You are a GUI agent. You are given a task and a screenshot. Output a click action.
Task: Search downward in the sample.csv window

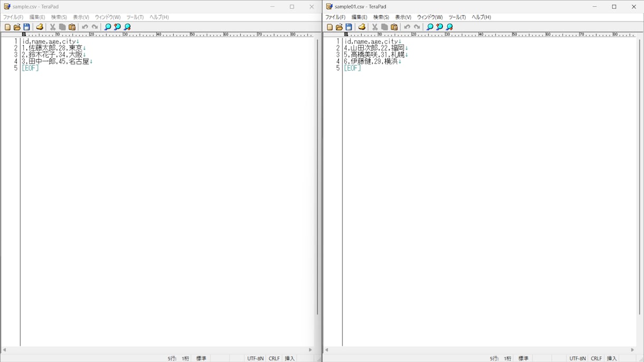click(x=127, y=27)
